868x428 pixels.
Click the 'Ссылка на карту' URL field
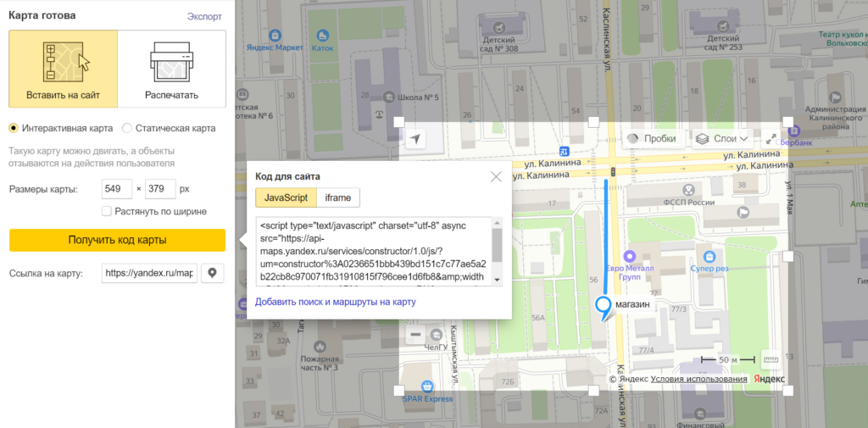click(x=149, y=273)
